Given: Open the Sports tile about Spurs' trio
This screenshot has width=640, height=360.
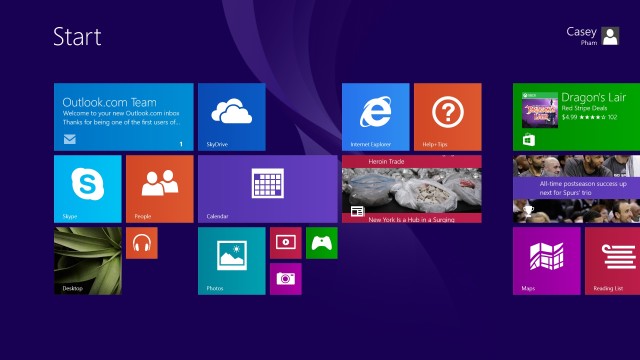Looking at the screenshot, I should point(576,189).
